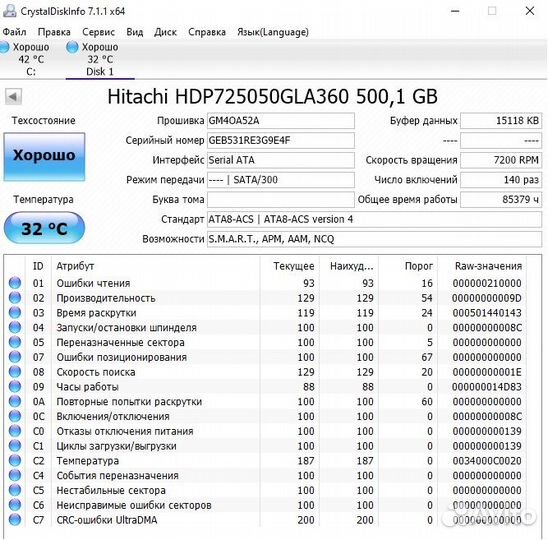Screen dimensions: 548x540
Task: Click status icon for Переназначенные сектора row
Action: pos(15,342)
